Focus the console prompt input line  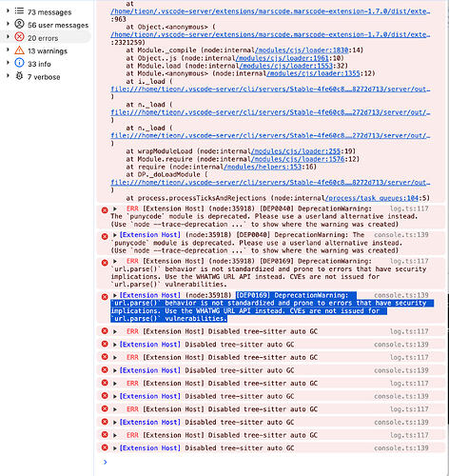pos(273,463)
